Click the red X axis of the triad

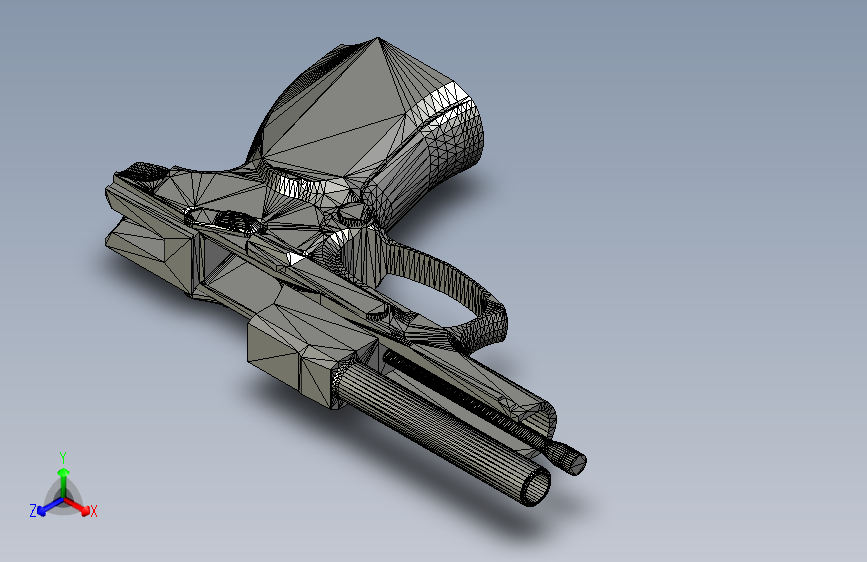(x=78, y=506)
